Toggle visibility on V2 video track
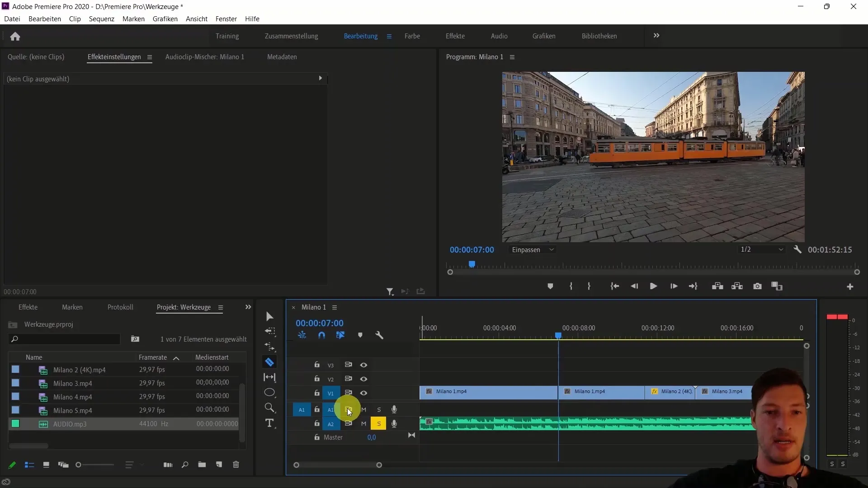The width and height of the screenshot is (868, 488). [x=363, y=379]
